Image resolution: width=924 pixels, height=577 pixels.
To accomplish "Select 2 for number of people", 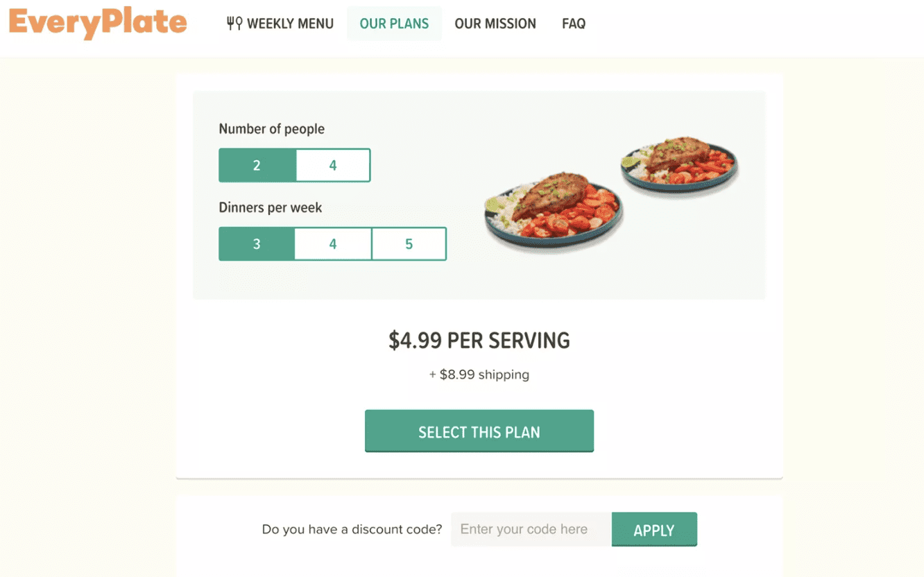I will point(257,165).
